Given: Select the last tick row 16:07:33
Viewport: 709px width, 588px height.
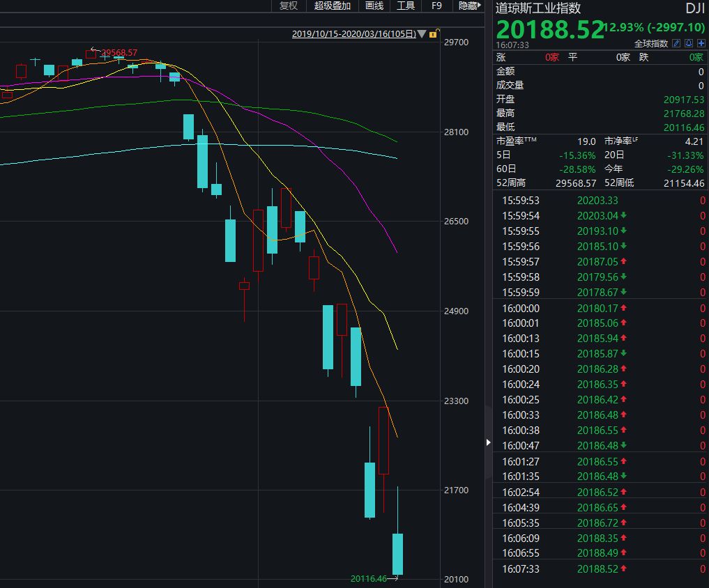Looking at the screenshot, I should (600, 568).
